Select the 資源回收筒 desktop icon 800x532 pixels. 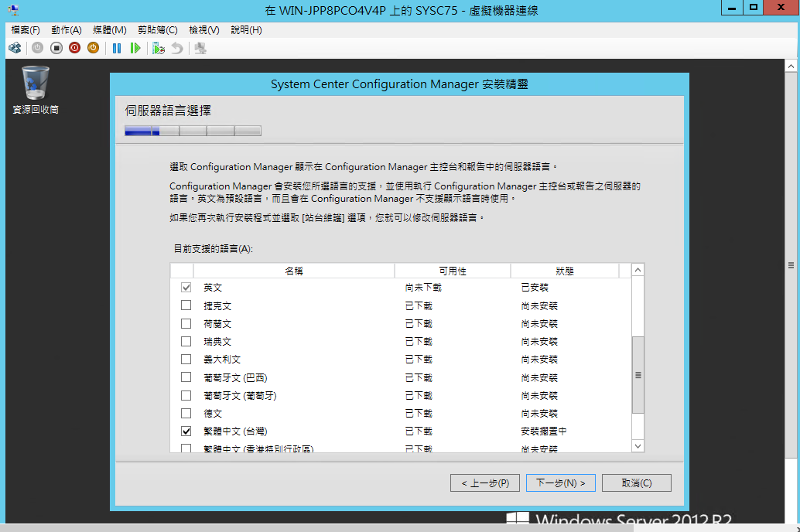36,90
